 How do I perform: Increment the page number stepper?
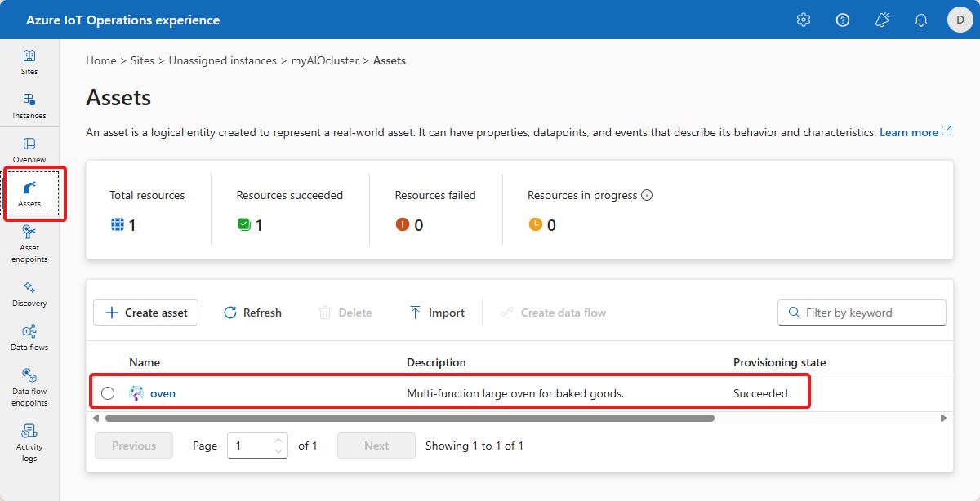tap(279, 440)
